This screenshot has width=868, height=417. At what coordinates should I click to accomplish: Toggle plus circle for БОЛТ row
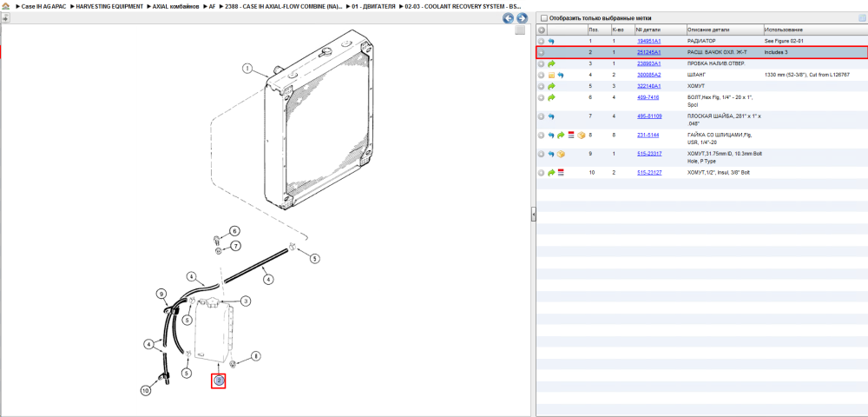[542, 97]
